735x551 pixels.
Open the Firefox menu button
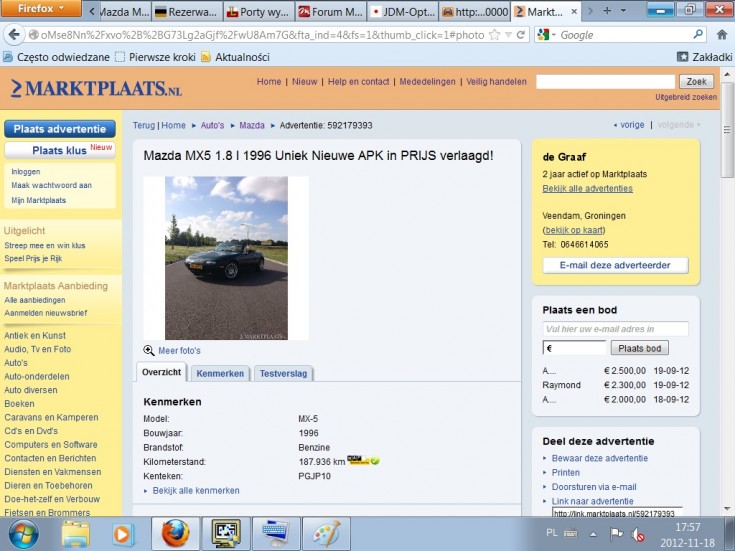click(41, 8)
